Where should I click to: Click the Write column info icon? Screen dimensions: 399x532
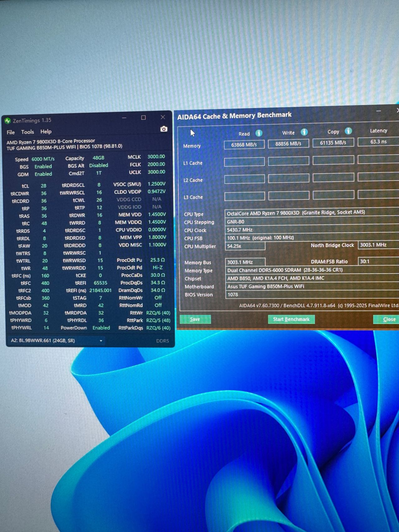point(304,132)
